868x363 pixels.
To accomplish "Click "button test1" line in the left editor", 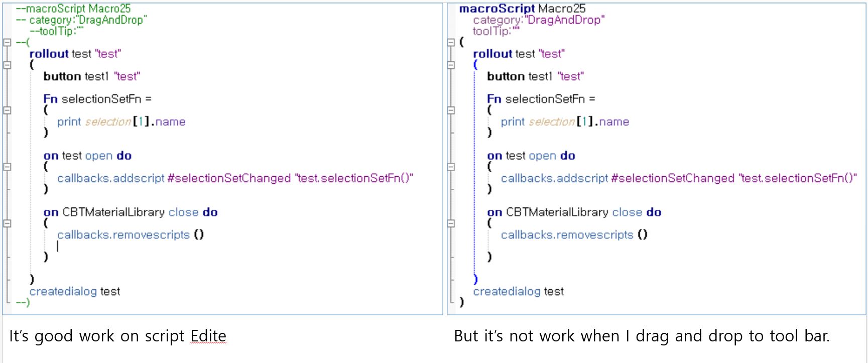I will pyautogui.click(x=91, y=76).
